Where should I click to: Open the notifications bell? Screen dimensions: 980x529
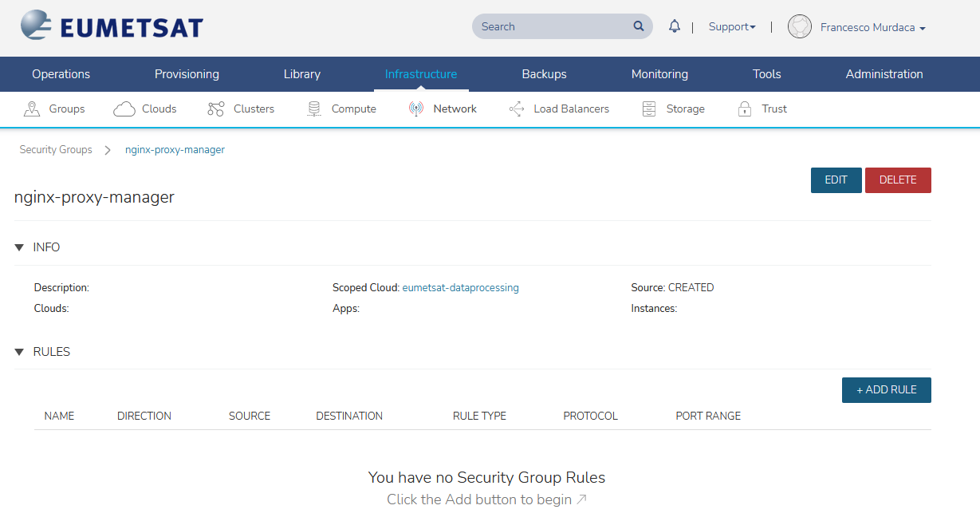(x=675, y=26)
